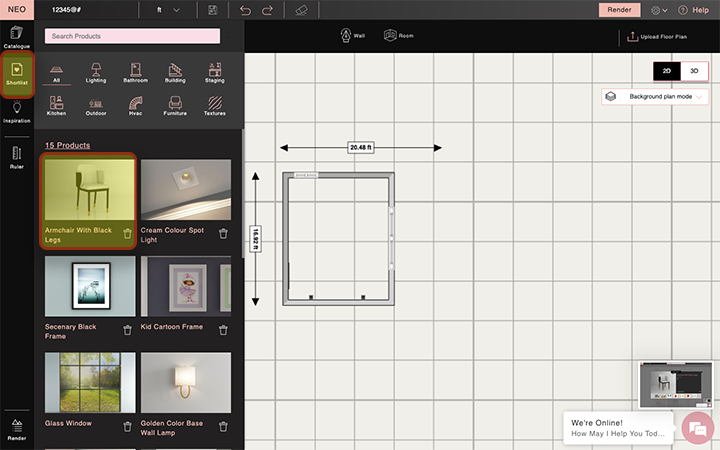Delete Kid Cartoon Frame from shortlist
Screen dimensions: 720x450
coord(223,330)
